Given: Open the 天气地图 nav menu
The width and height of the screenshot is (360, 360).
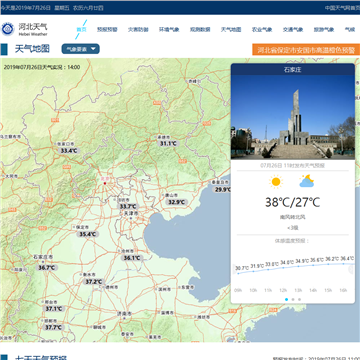Looking at the screenshot, I should (231, 29).
